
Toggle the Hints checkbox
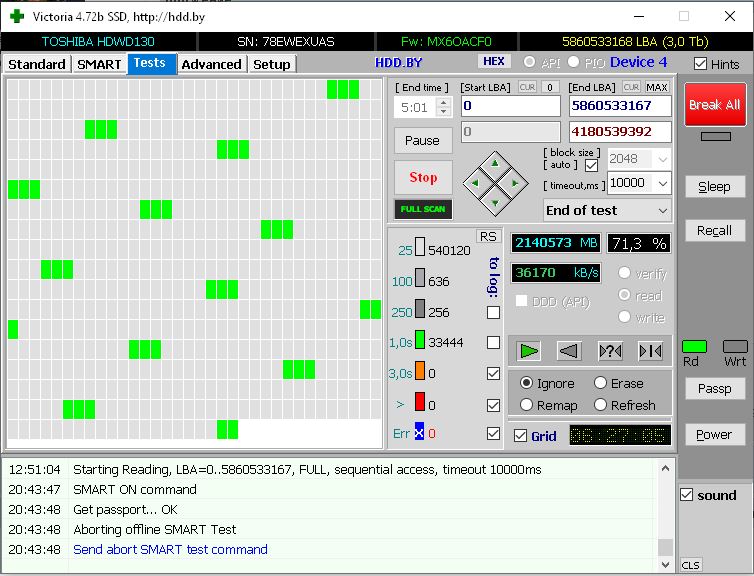click(x=701, y=64)
